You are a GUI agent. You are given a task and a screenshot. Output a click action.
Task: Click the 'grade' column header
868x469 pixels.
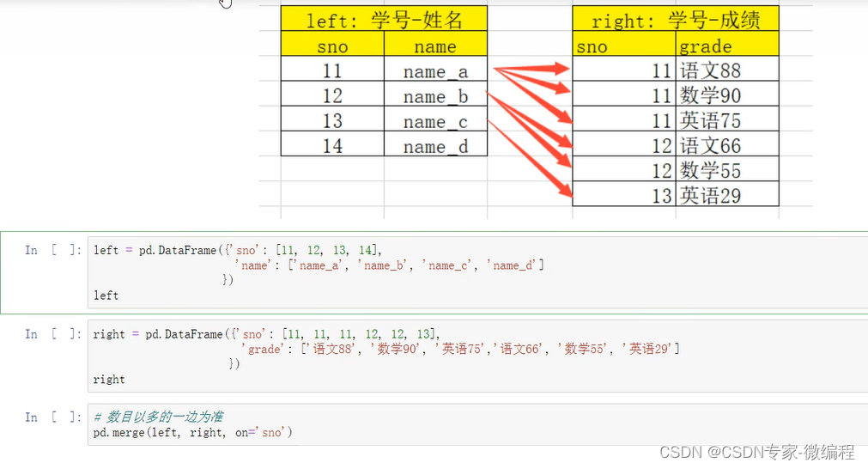pos(727,44)
